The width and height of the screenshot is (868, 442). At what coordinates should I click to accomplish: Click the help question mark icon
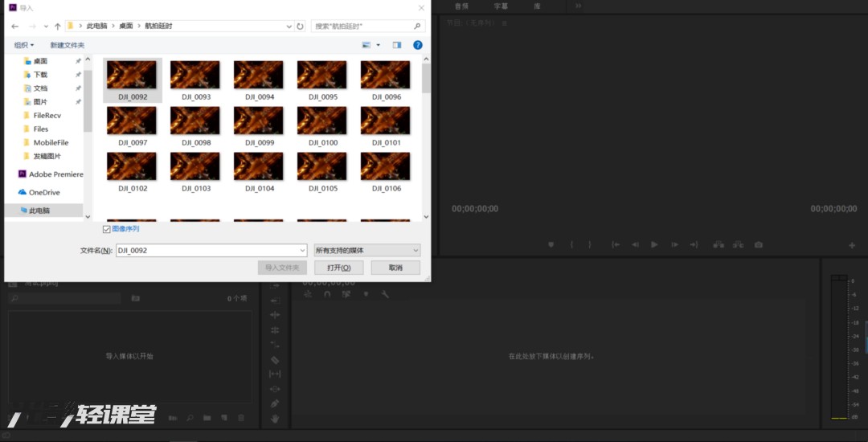pos(418,45)
